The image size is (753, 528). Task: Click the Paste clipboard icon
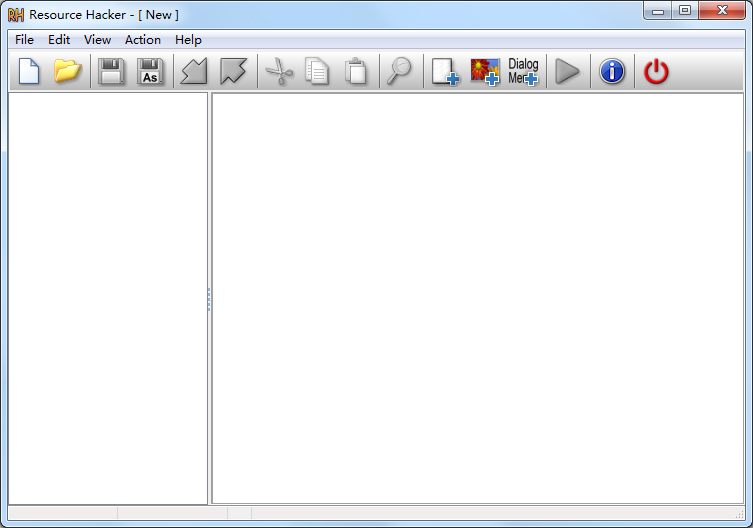click(356, 71)
